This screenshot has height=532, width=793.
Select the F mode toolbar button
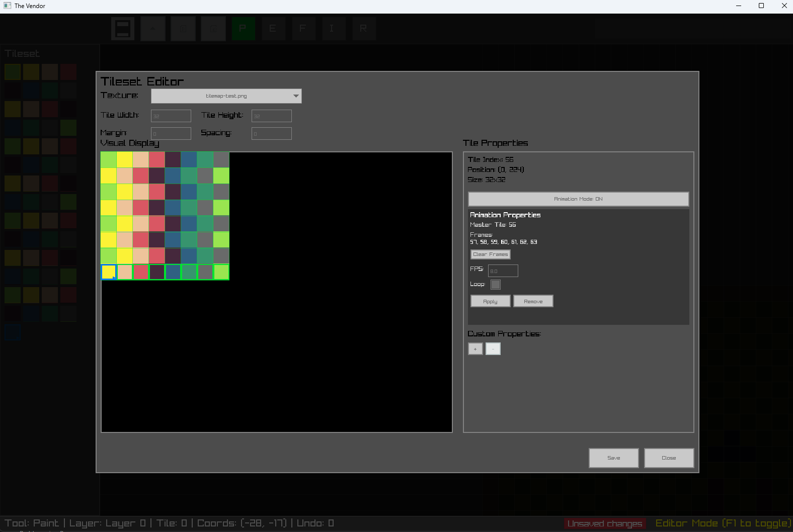pos(303,29)
